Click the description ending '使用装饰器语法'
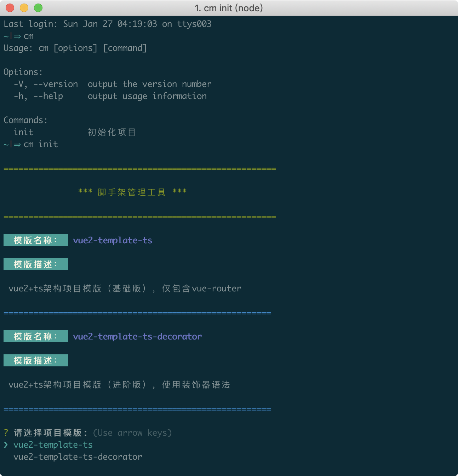The image size is (458, 476). 119,385
